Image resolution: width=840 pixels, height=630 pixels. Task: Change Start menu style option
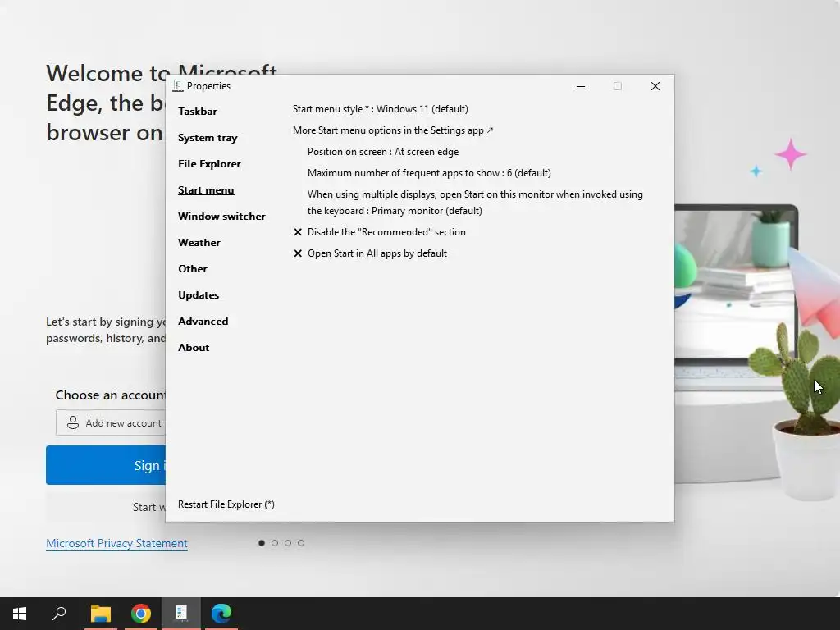[381, 109]
